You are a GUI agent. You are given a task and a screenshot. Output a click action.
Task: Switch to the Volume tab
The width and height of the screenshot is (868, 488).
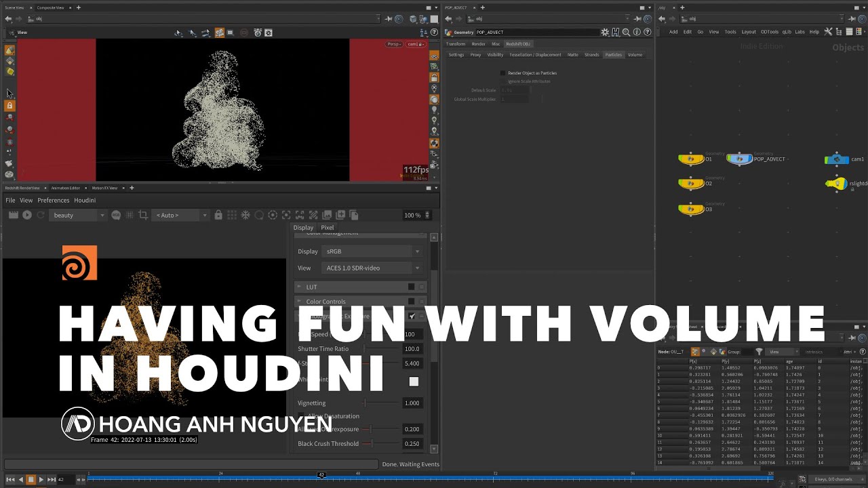[635, 54]
